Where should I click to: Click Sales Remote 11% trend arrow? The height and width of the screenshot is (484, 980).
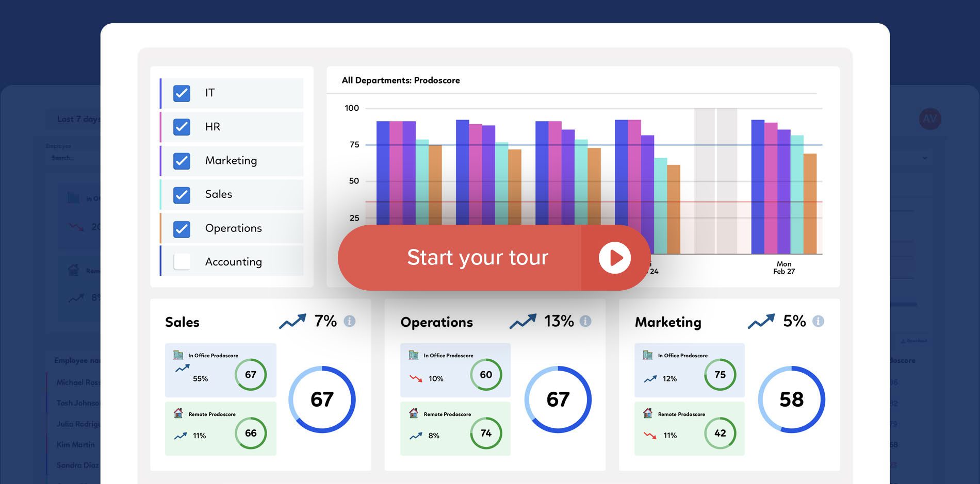[x=181, y=436]
